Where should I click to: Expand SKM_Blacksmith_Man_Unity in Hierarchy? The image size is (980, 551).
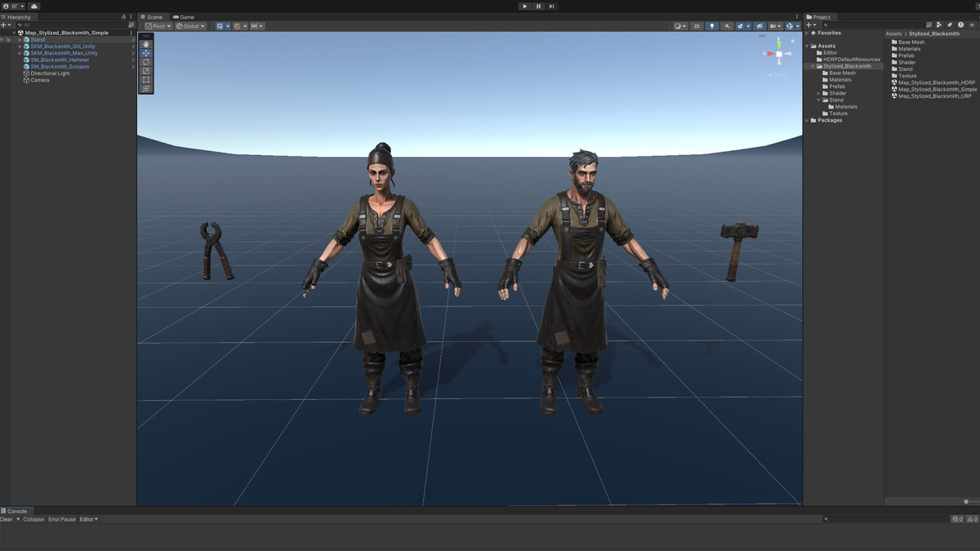[x=20, y=53]
